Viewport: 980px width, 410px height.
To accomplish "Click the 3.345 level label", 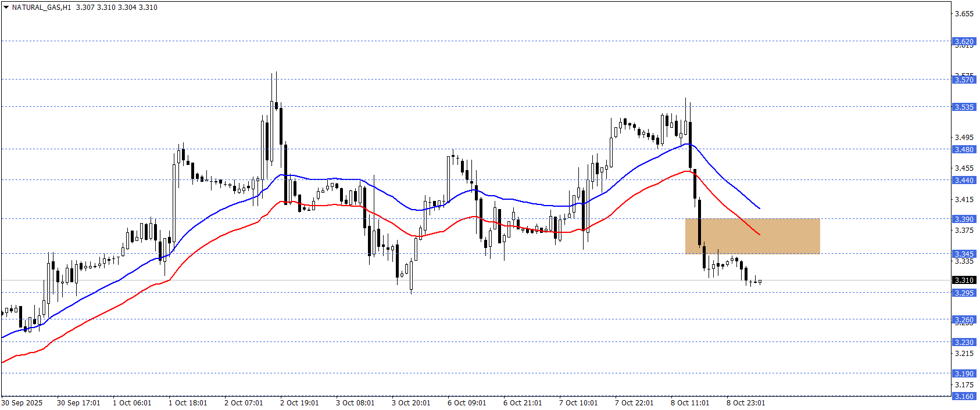I will [964, 254].
